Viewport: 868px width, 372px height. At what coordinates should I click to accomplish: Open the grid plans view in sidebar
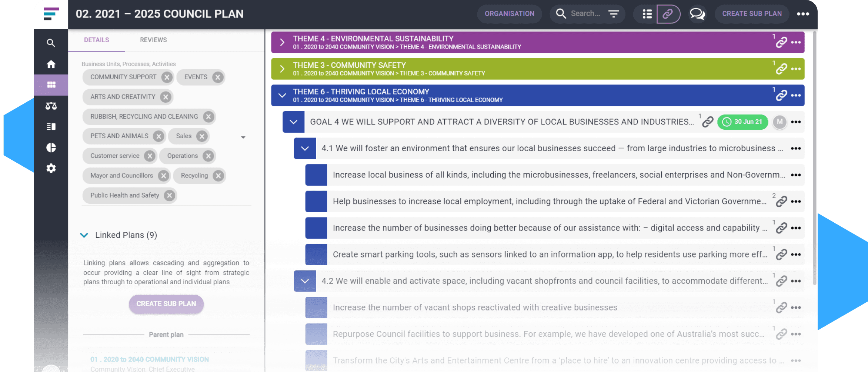[x=51, y=85]
